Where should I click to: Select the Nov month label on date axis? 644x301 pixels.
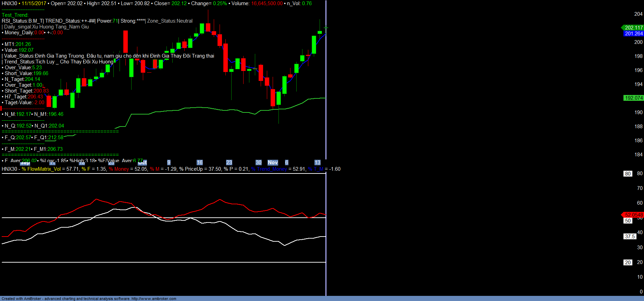pos(273,162)
